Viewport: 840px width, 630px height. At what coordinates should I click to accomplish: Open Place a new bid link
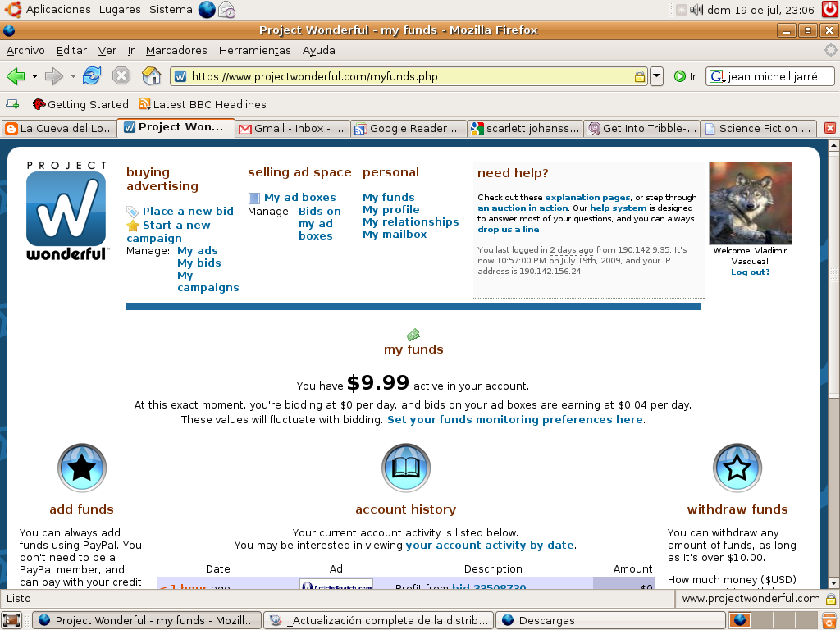[188, 211]
